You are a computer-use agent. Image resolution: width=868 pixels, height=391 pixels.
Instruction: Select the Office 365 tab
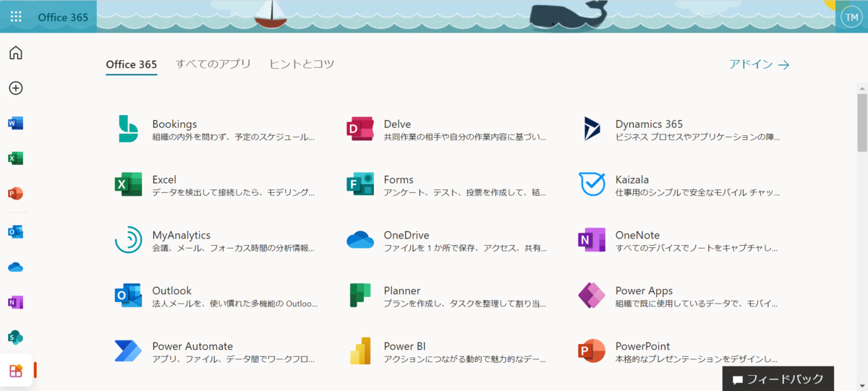[x=131, y=64]
